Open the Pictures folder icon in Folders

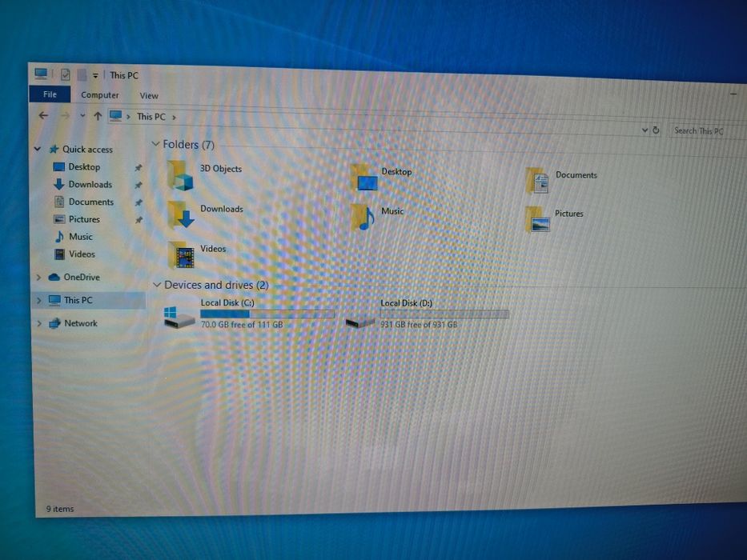click(537, 219)
